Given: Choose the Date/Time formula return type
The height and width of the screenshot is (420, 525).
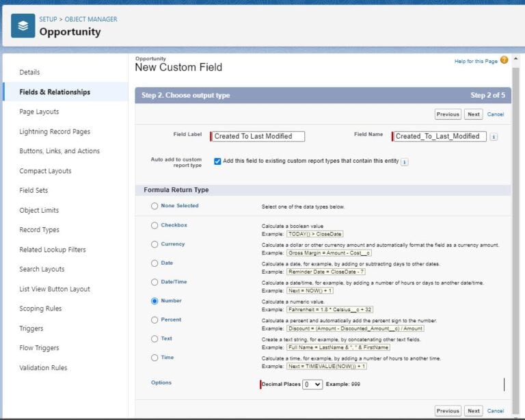Looking at the screenshot, I should point(154,282).
